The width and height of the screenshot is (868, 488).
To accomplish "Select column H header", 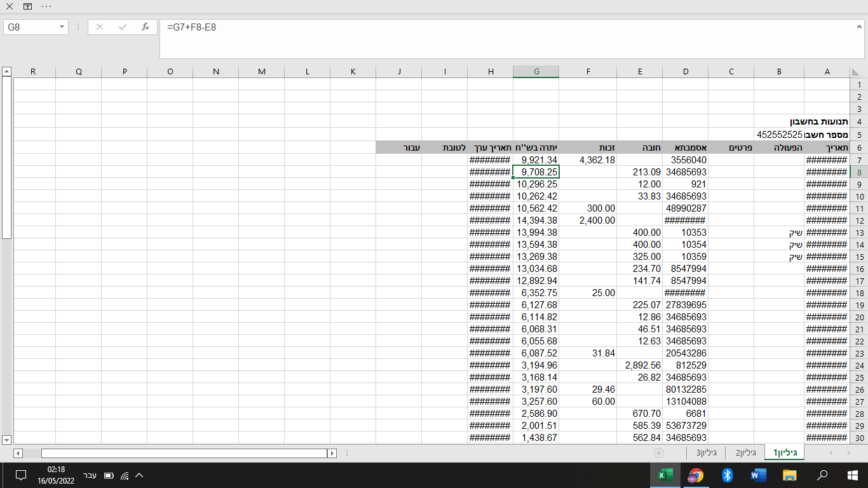I will pyautogui.click(x=491, y=72).
